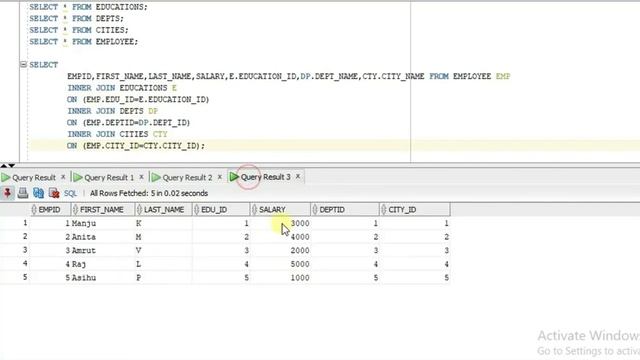Select the Raj cell
Screen dimensions: 640x360
point(79,264)
